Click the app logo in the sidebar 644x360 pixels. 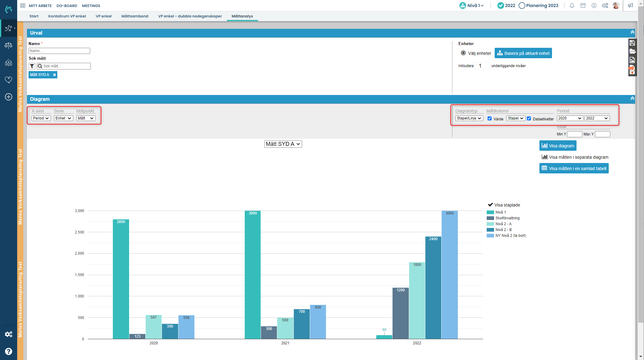(9, 9)
